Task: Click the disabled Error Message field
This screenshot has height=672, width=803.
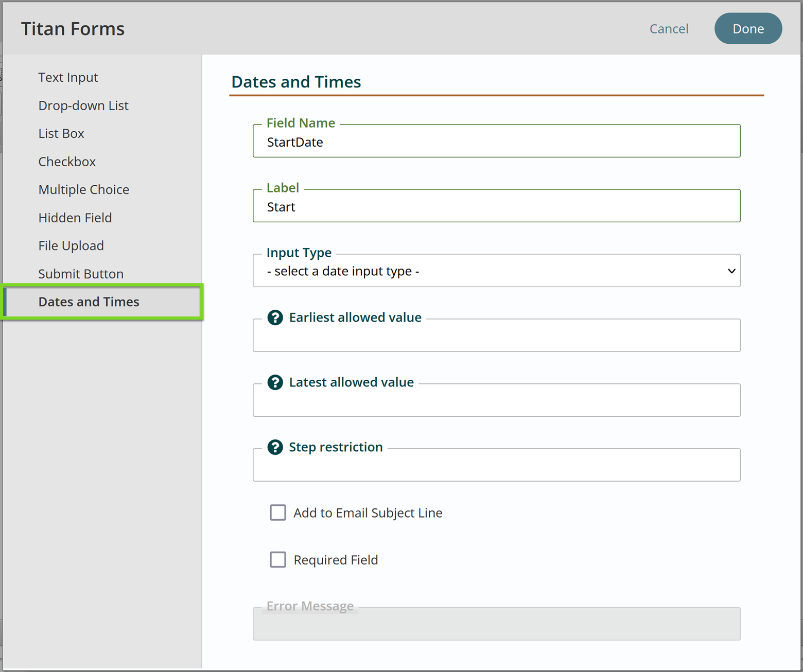Action: (497, 624)
